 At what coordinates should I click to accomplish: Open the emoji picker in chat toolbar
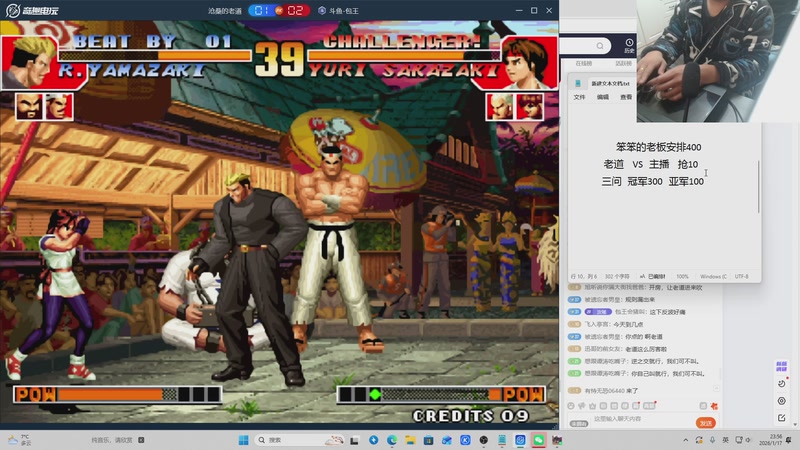571,406
